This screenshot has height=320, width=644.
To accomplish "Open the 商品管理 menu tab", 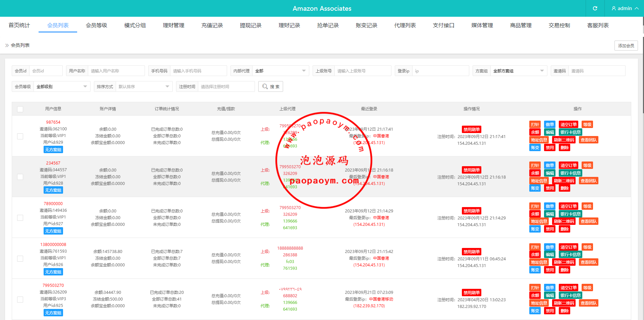I will pyautogui.click(x=521, y=25).
